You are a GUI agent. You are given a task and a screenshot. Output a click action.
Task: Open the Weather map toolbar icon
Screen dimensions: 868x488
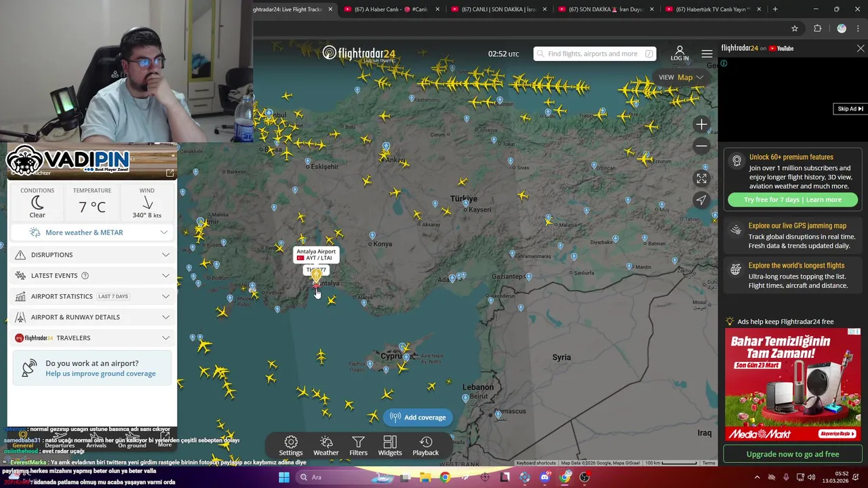pyautogui.click(x=325, y=446)
